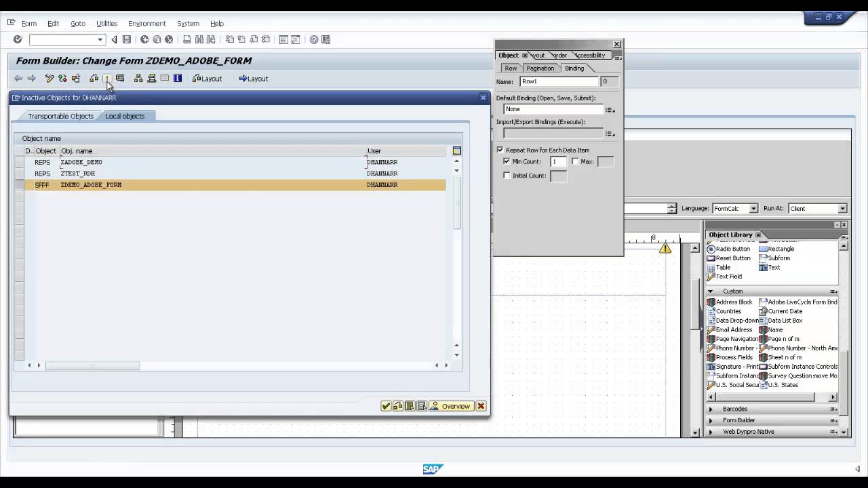Select the row marker for ZADOBE_DEMO
Image resolution: width=868 pixels, height=488 pixels.
[x=19, y=162]
